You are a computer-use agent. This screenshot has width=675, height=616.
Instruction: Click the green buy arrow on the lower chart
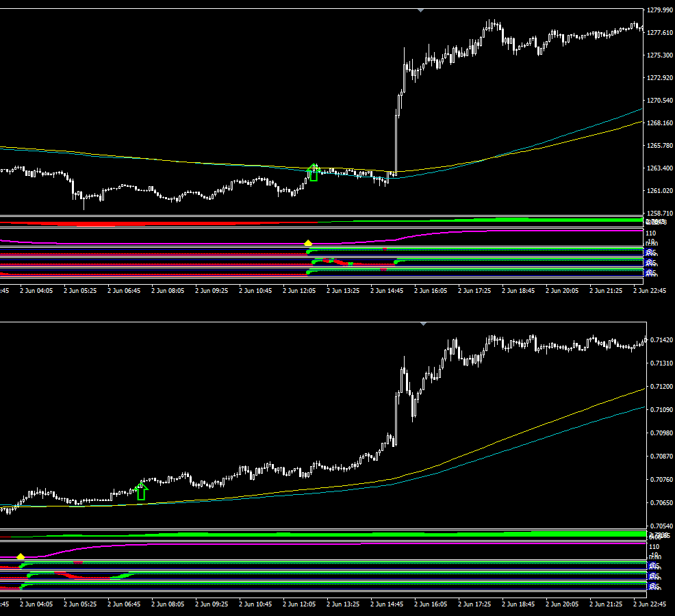141,491
